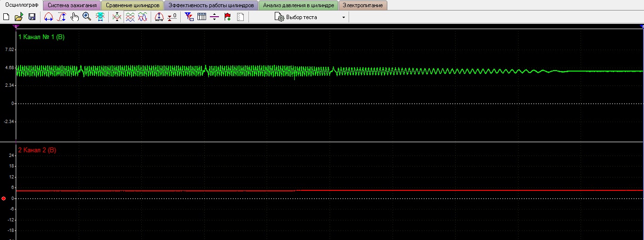Click the channel 1 label Канал № 1 (В)
This screenshot has height=240, width=644.
[41, 37]
